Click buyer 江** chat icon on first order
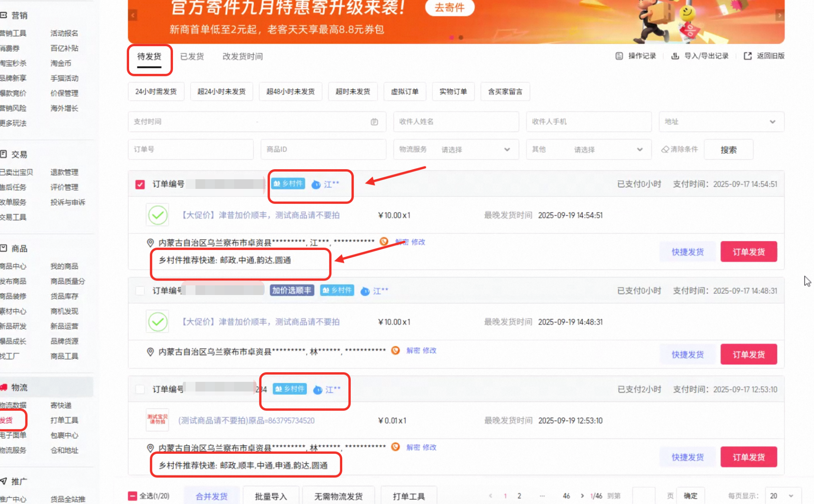The height and width of the screenshot is (504, 814). [316, 184]
